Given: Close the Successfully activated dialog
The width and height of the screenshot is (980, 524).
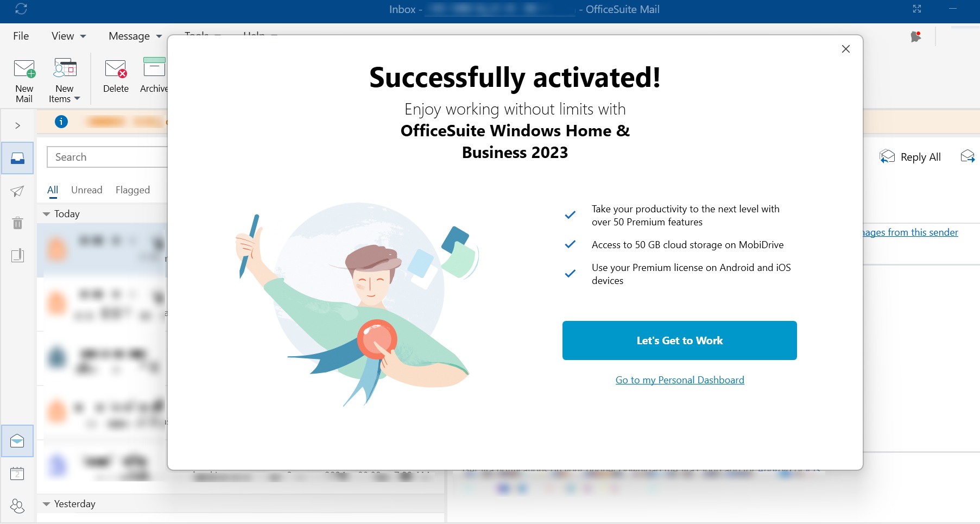Looking at the screenshot, I should tap(845, 49).
